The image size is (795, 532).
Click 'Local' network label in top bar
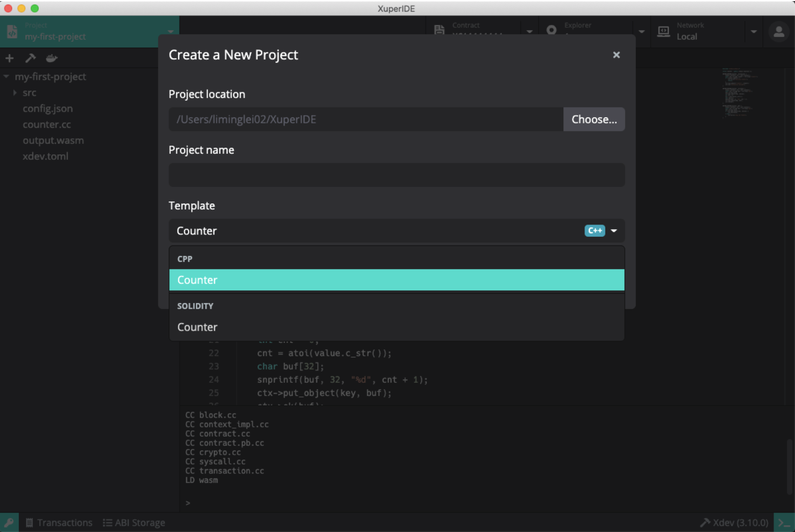687,36
